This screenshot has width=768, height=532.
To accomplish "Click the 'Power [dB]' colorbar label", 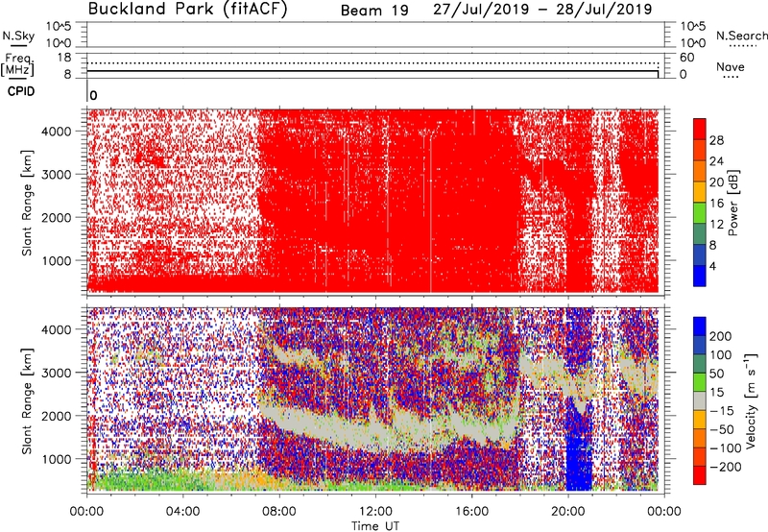I will pyautogui.click(x=733, y=203).
